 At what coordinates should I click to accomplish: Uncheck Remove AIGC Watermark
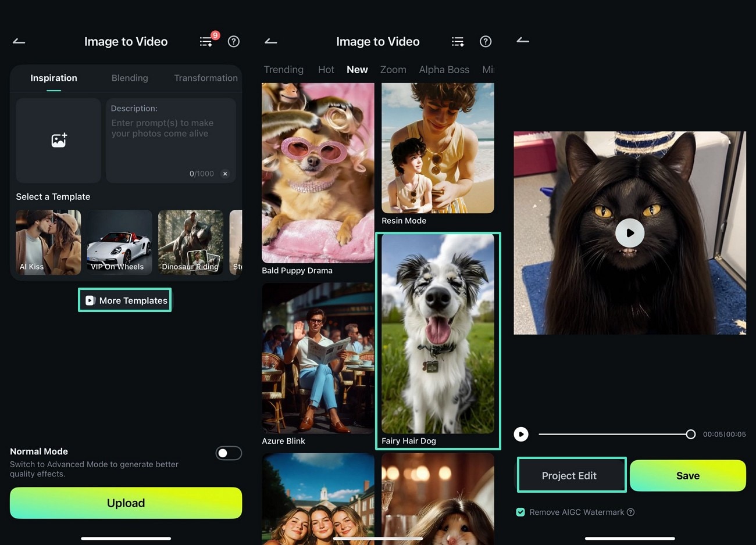click(519, 512)
